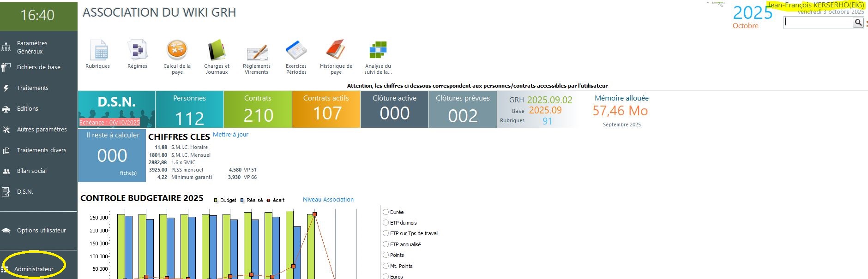
Task: Open Paramètres Généraux in sidebar
Action: 32,47
